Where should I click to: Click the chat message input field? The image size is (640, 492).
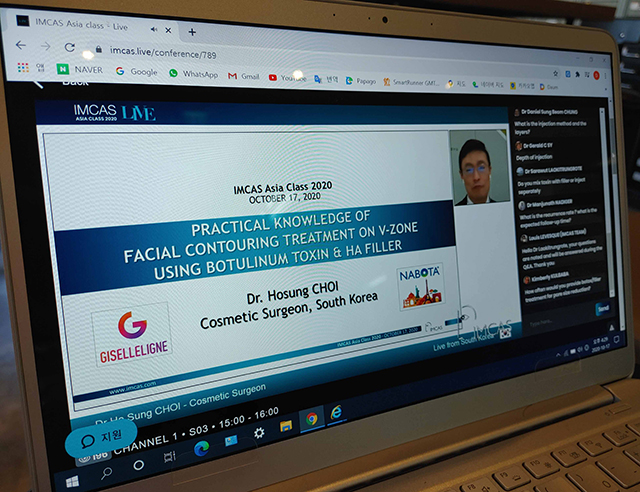coord(552,311)
